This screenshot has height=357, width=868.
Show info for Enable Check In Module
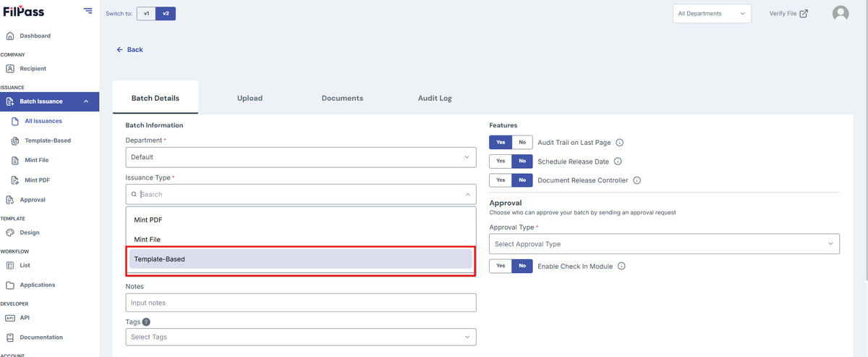(x=621, y=266)
